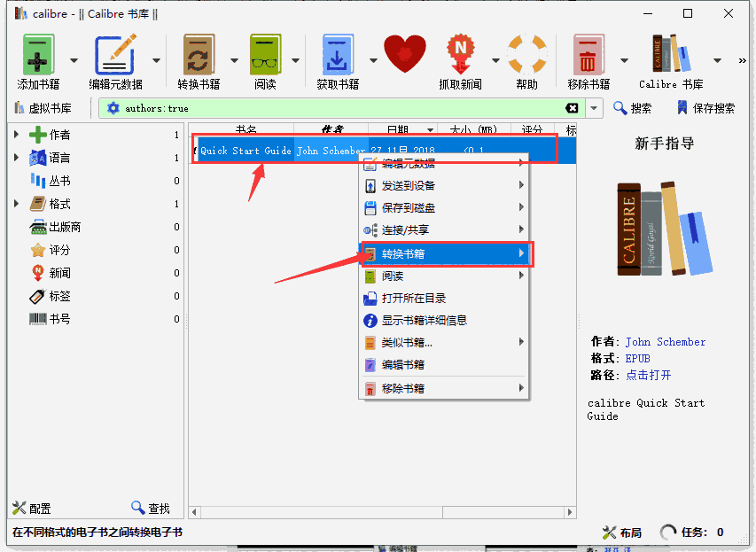Image resolution: width=756 pixels, height=552 pixels.
Task: Sort by the 日期 column header
Action: 402,129
